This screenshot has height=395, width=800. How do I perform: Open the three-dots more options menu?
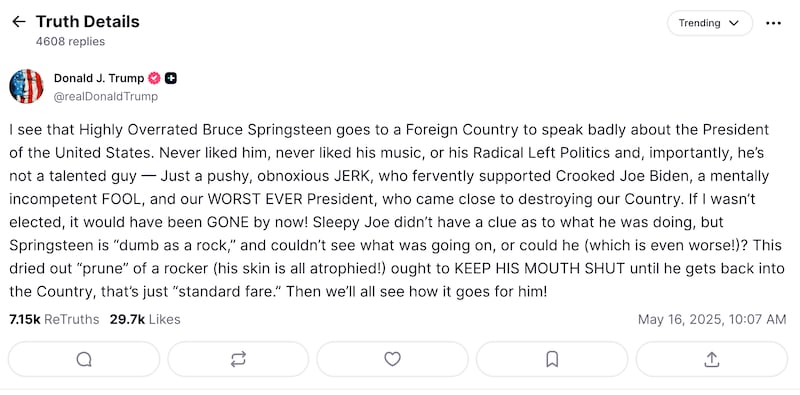pyautogui.click(x=773, y=23)
